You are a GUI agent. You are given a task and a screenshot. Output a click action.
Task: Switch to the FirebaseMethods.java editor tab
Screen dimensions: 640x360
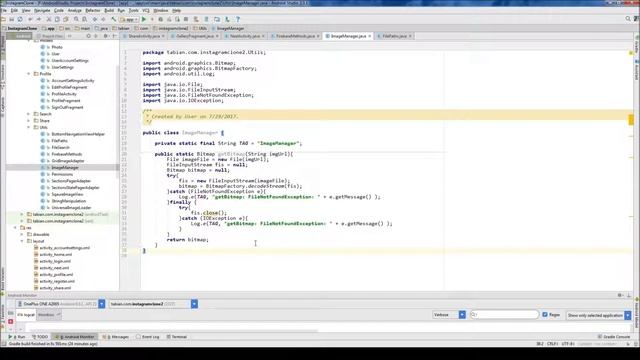pyautogui.click(x=296, y=36)
